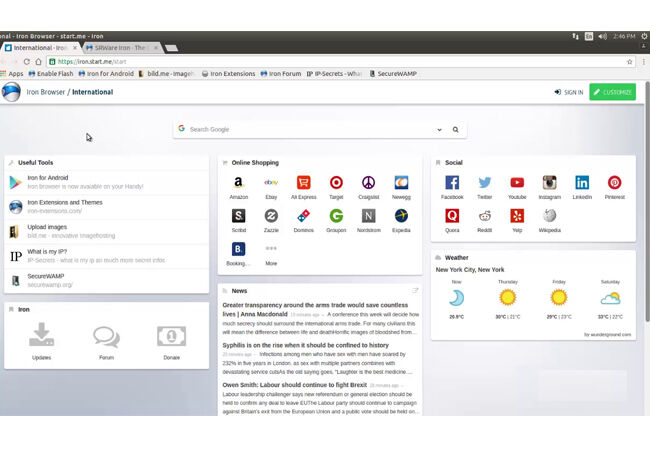Open the Iron Browser logo
This screenshot has width=650, height=450.
point(11,92)
